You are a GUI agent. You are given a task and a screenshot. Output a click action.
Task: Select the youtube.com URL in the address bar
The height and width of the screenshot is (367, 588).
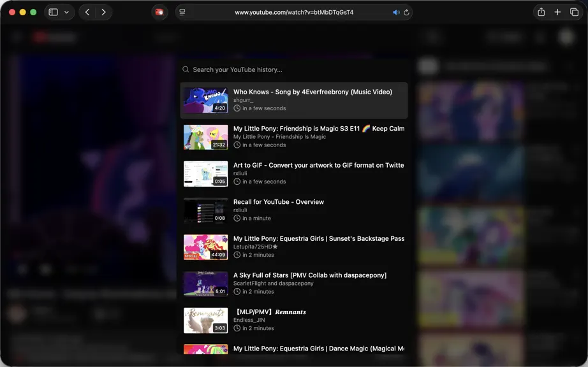[x=294, y=12]
